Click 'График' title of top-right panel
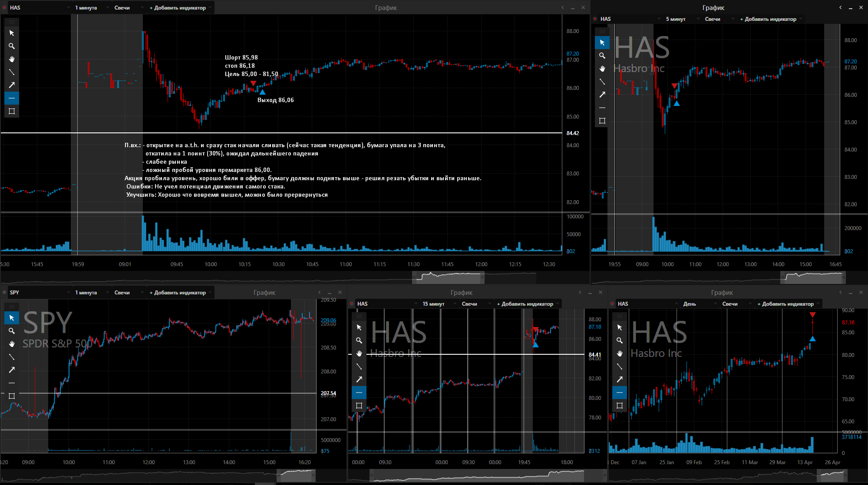Viewport: 868px width, 485px height. 713,8
